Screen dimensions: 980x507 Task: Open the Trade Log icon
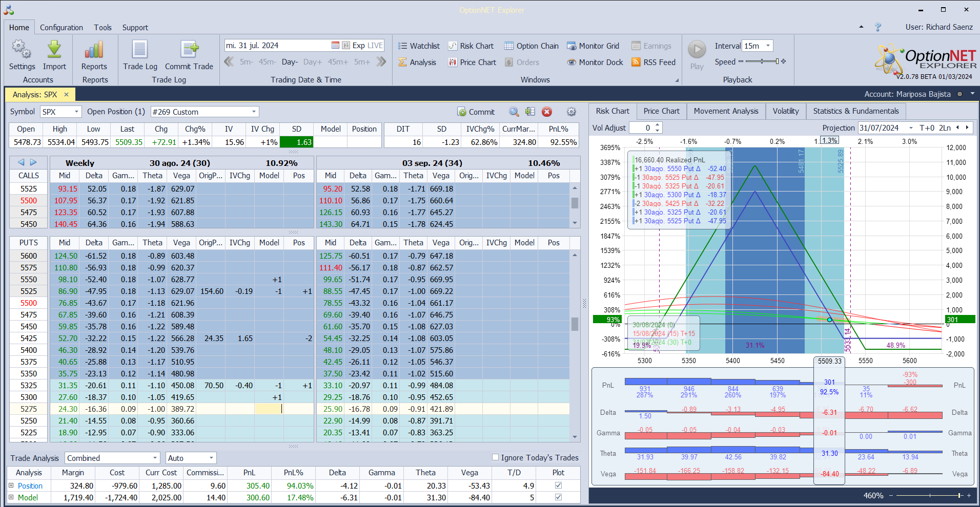pos(140,55)
